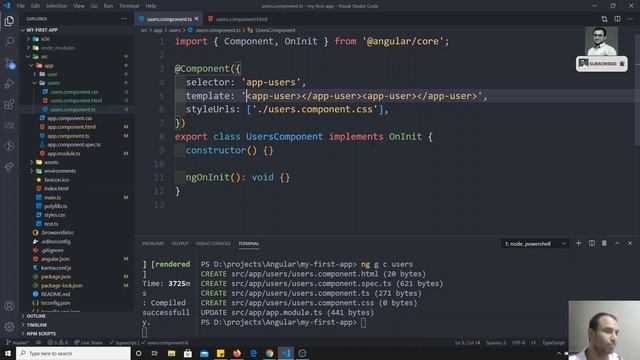Click errors and warnings count in status bar
The width and height of the screenshot is (640, 360).
click(58, 342)
